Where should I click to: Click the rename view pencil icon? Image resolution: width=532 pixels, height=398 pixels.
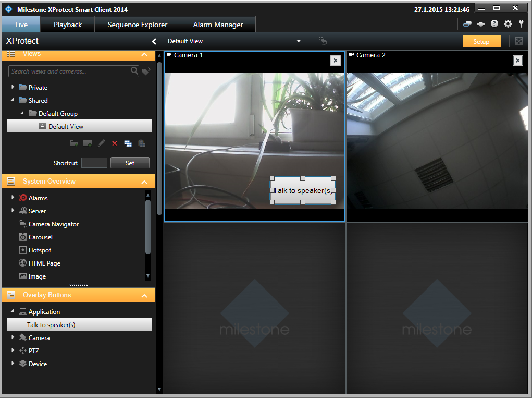point(101,143)
